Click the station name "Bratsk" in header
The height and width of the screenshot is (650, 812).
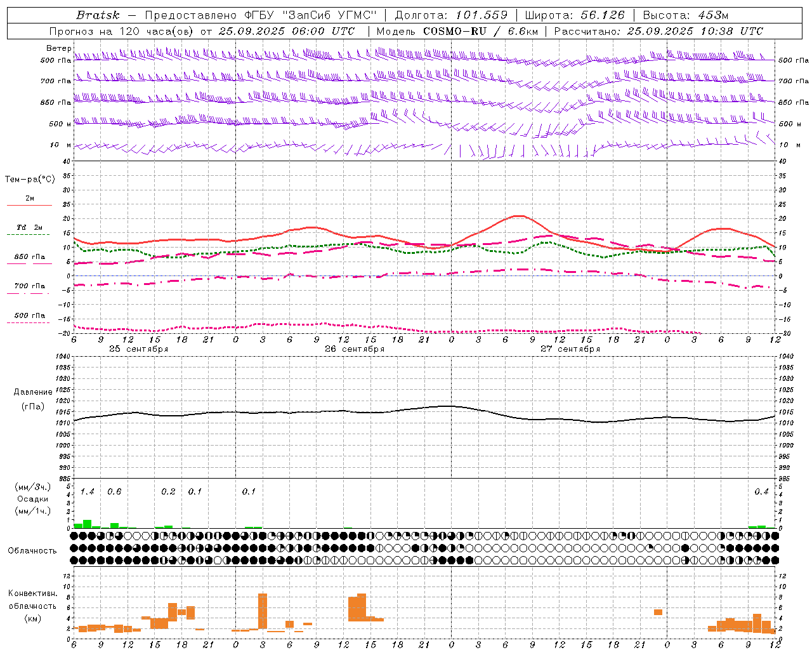tap(98, 15)
